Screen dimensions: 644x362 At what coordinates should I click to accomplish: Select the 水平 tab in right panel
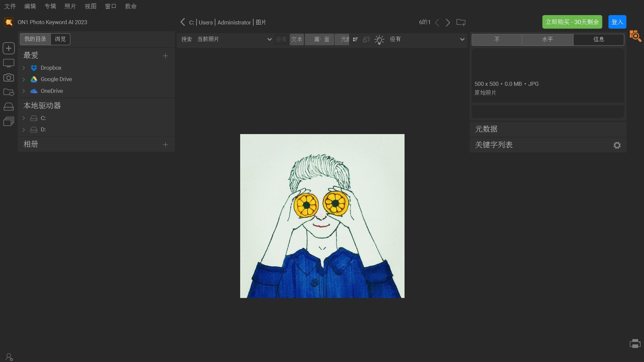point(548,40)
